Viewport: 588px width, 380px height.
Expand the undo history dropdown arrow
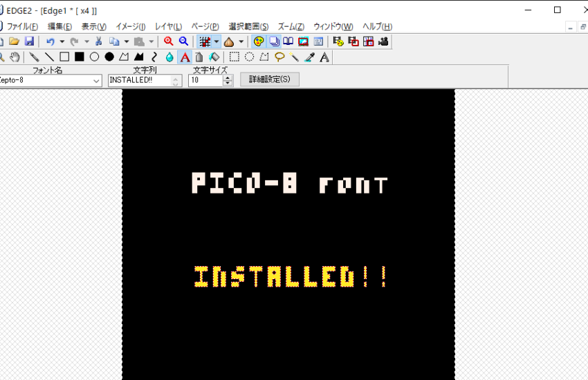(62, 41)
